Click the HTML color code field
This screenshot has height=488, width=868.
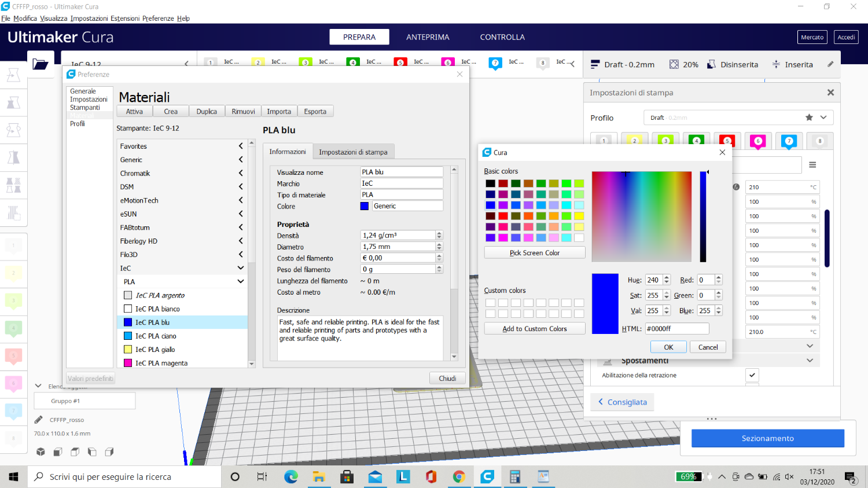coord(676,329)
